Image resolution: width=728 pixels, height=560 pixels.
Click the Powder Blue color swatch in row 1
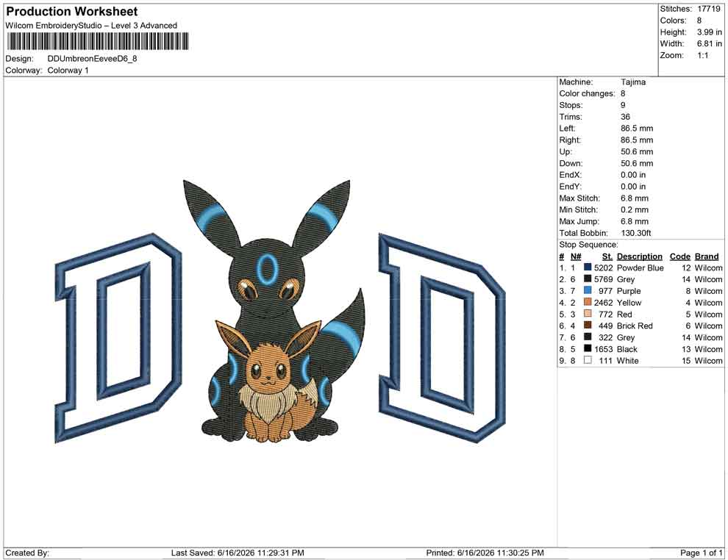(588, 268)
